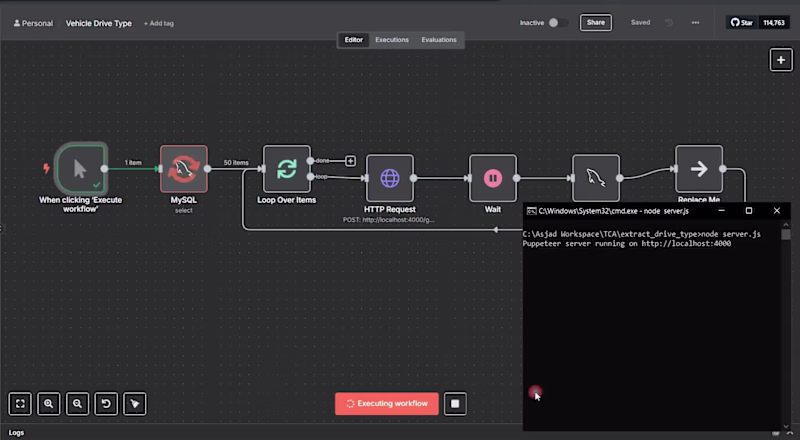Click the trigger node lightning bolt icon
Image resolution: width=800 pixels, height=440 pixels.
click(x=46, y=168)
